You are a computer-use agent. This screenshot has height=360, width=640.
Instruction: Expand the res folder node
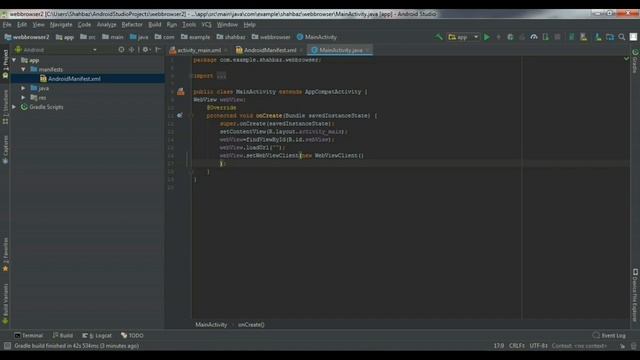(24, 98)
